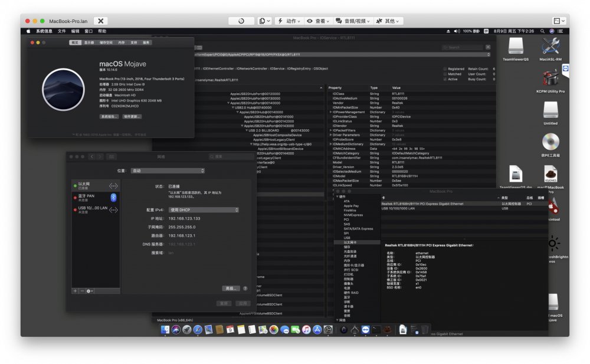Click the refresh circular arrow in TeamViewer toolbar
590x364 pixels.
[241, 21]
